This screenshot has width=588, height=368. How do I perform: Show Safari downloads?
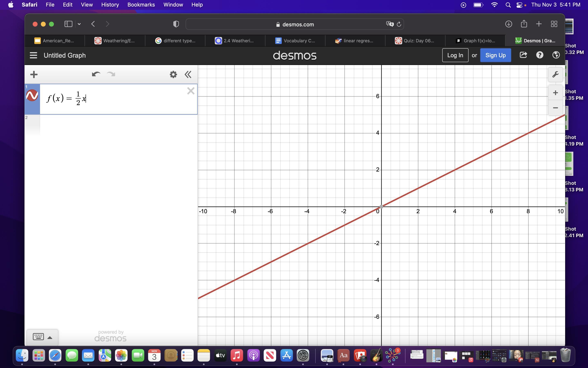(509, 24)
